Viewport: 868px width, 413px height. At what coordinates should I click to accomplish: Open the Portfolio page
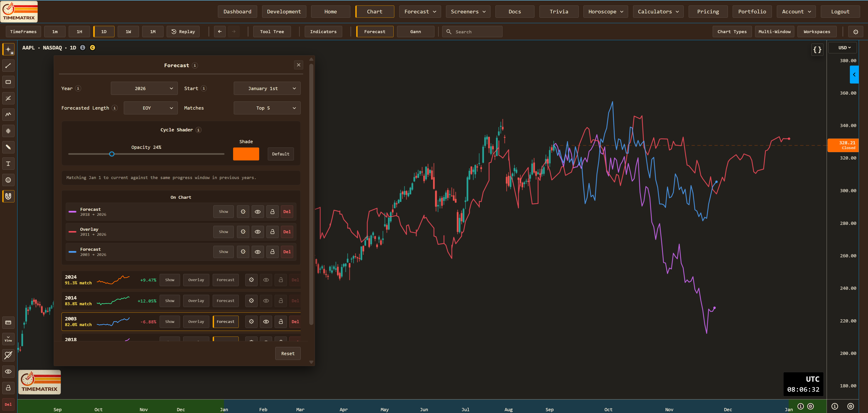(752, 12)
